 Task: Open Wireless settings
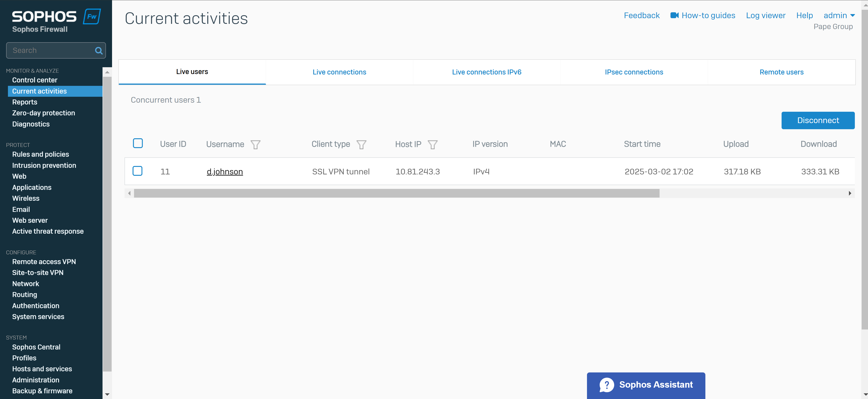[x=26, y=198]
